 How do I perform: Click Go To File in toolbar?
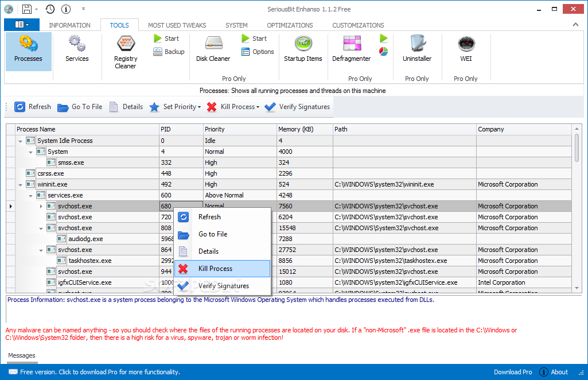80,107
